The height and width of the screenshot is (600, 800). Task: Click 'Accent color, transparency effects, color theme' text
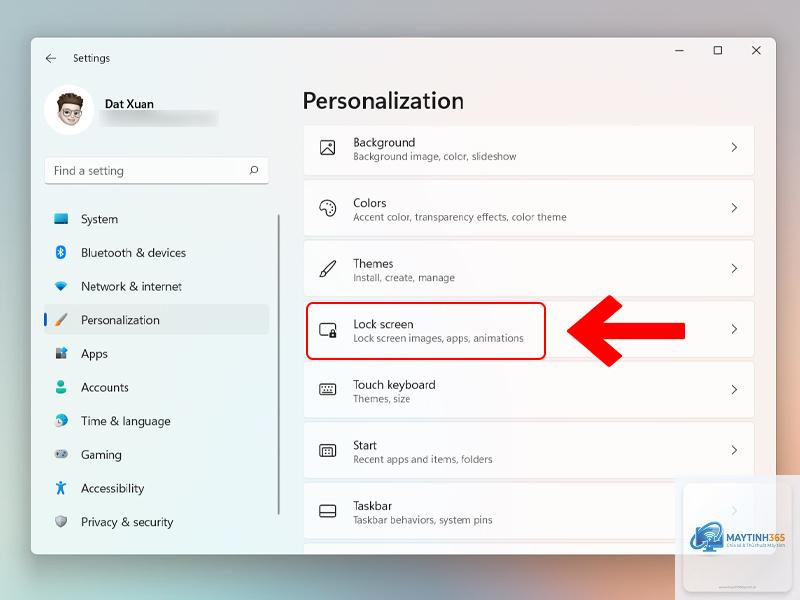click(x=460, y=217)
